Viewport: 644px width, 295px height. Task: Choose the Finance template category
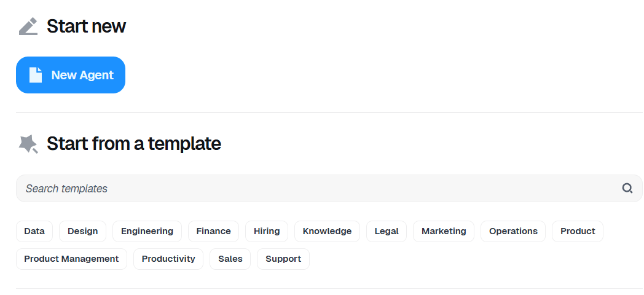coord(214,231)
